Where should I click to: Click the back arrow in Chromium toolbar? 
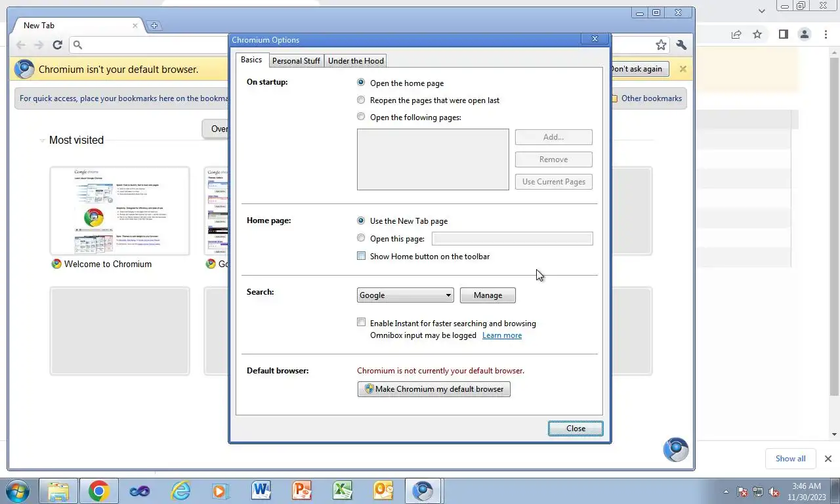(21, 45)
